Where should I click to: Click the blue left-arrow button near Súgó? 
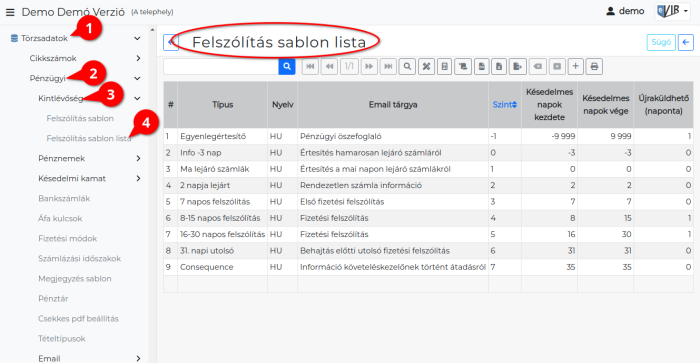pos(686,42)
